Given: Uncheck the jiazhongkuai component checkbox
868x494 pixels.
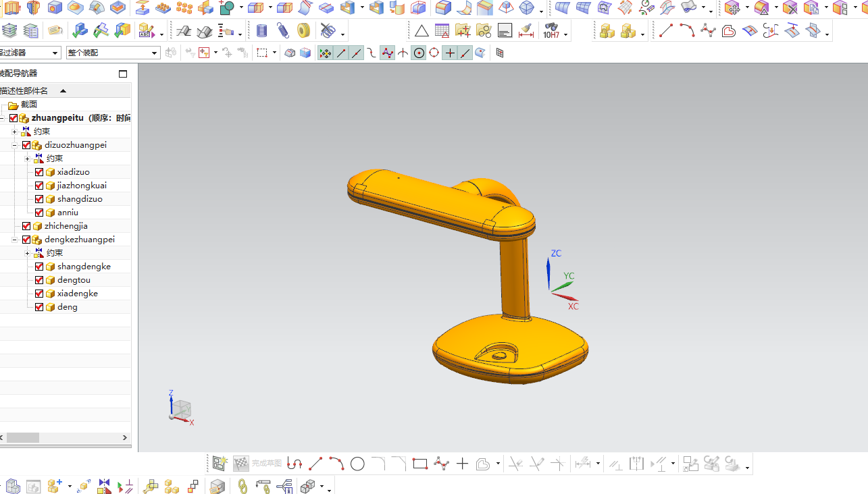Looking at the screenshot, I should [x=39, y=186].
